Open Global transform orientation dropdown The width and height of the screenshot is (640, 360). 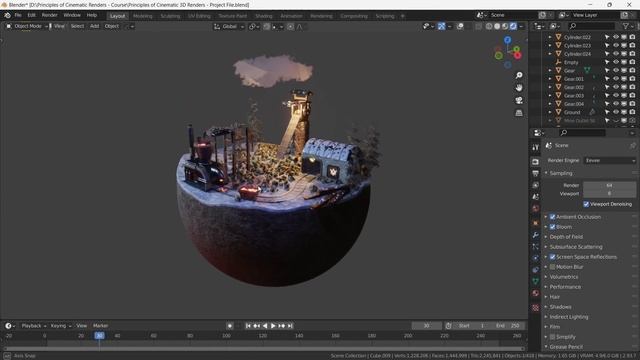click(229, 27)
